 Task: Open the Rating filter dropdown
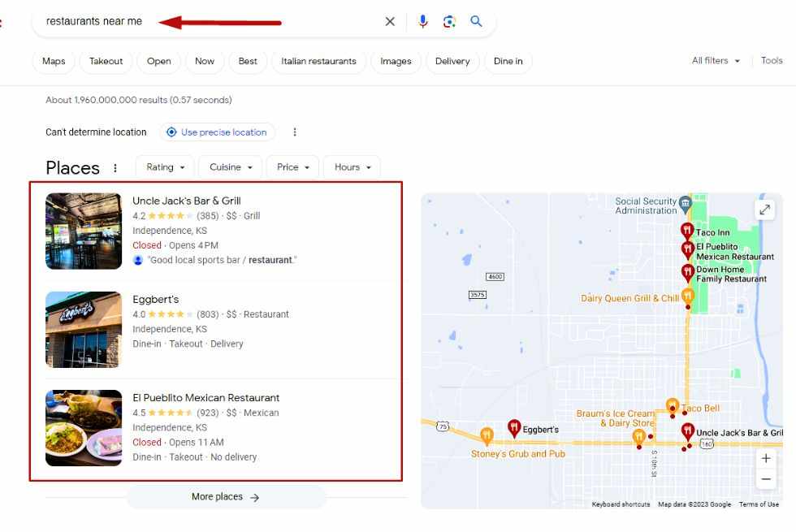pos(165,167)
